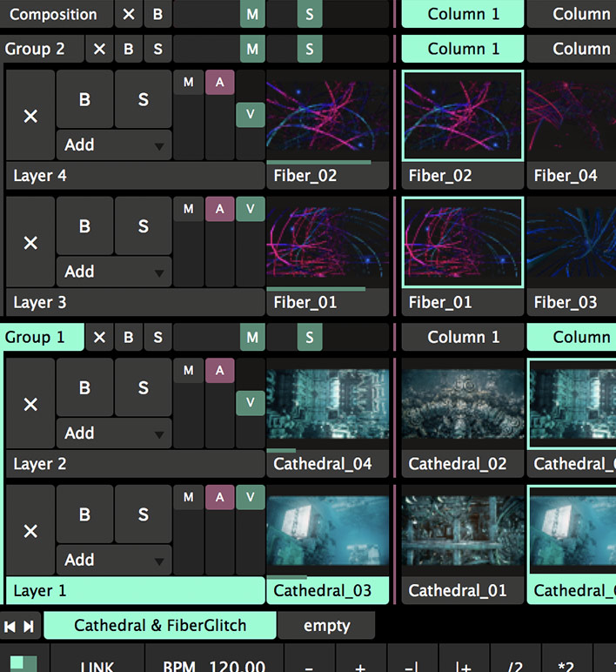Screen dimensions: 616x672
Task: Click the BPM LINK button
Action: coord(97,665)
